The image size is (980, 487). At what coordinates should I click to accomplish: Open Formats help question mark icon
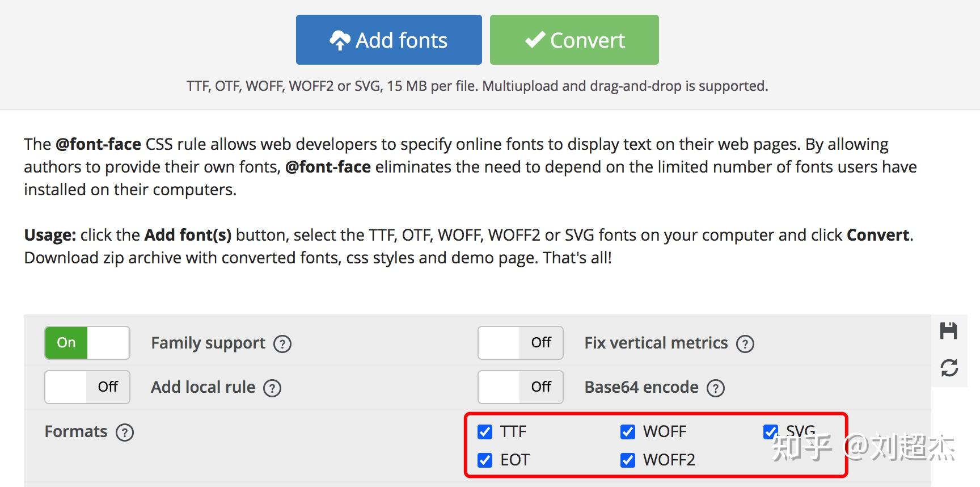125,433
